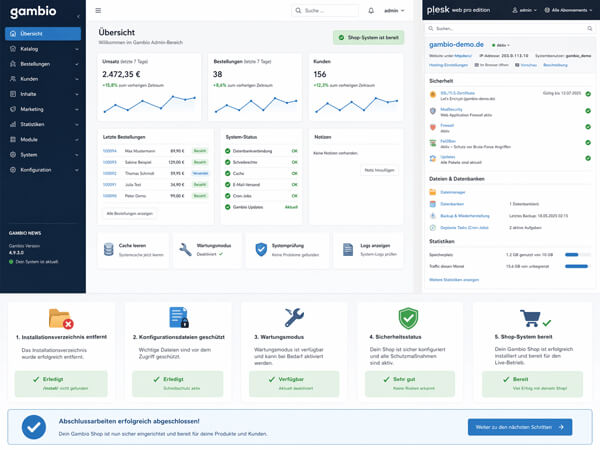Image resolution: width=600 pixels, height=450 pixels.
Task: Click the Shop-System bereit cart icon
Action: tap(530, 318)
